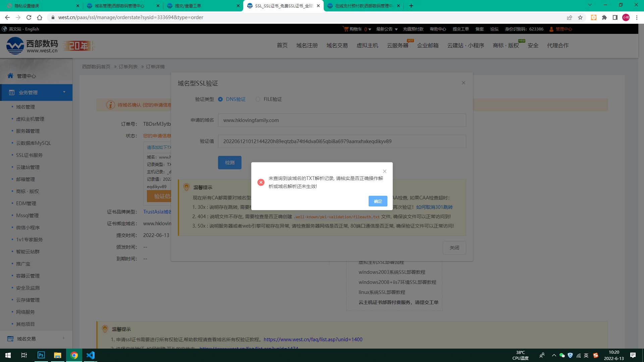Click the 业务管理 grid icon
This screenshot has width=644, height=362.
tap(12, 93)
